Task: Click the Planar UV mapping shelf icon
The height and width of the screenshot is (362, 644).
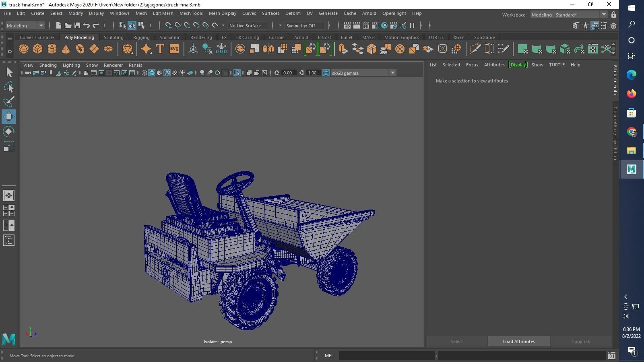Action: [x=522, y=49]
